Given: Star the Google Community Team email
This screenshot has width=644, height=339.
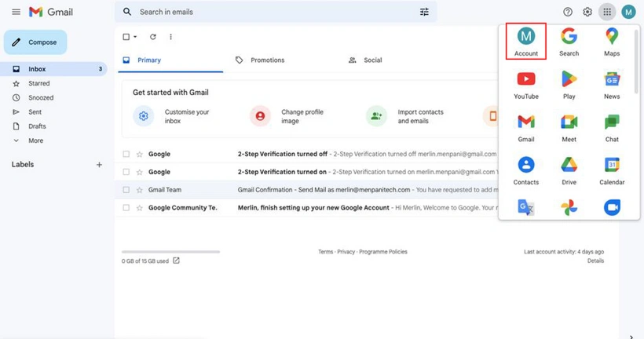Looking at the screenshot, I should [140, 208].
